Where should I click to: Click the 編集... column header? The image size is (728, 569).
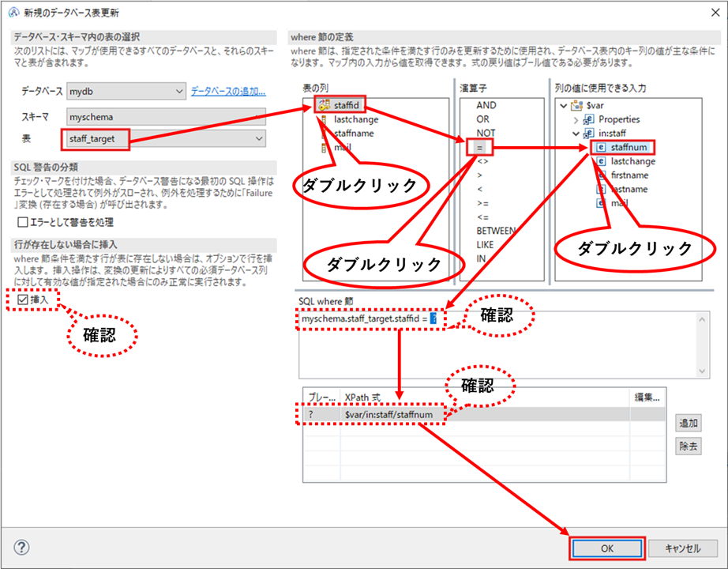pos(647,398)
